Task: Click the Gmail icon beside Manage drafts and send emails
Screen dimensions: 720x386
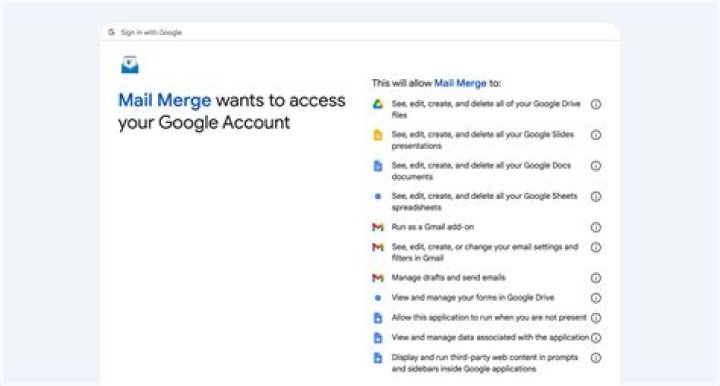Action: (377, 278)
